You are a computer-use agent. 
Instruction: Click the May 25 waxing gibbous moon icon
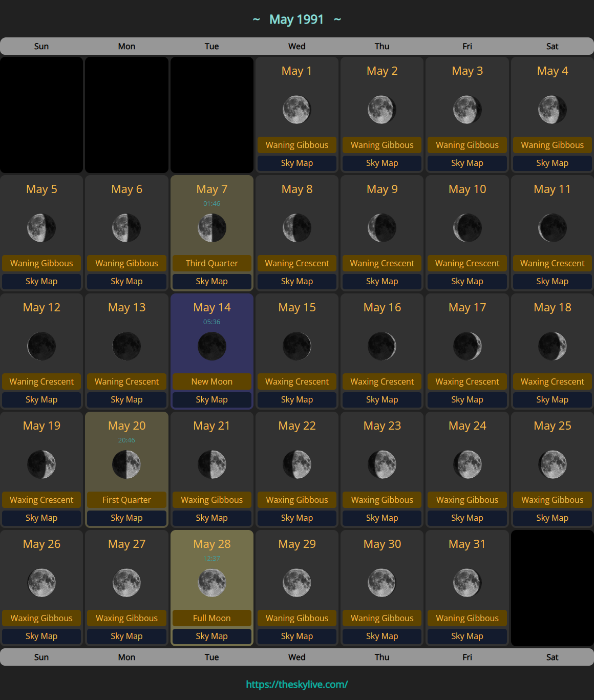(552, 464)
